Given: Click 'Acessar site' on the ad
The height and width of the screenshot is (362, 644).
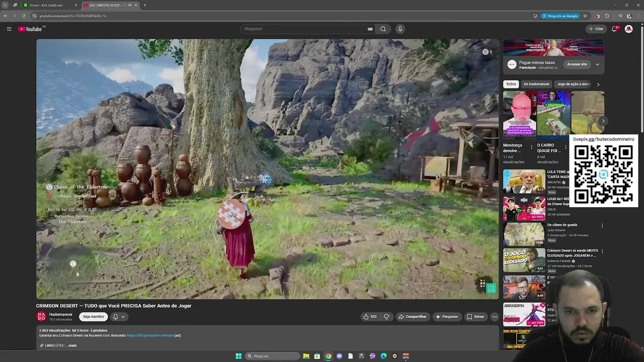Looking at the screenshot, I should (x=577, y=64).
